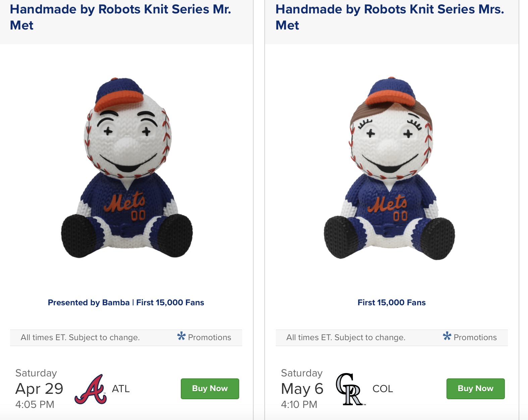The image size is (528, 420).
Task: Open the Mrs. Met knit figure image
Action: (x=390, y=168)
